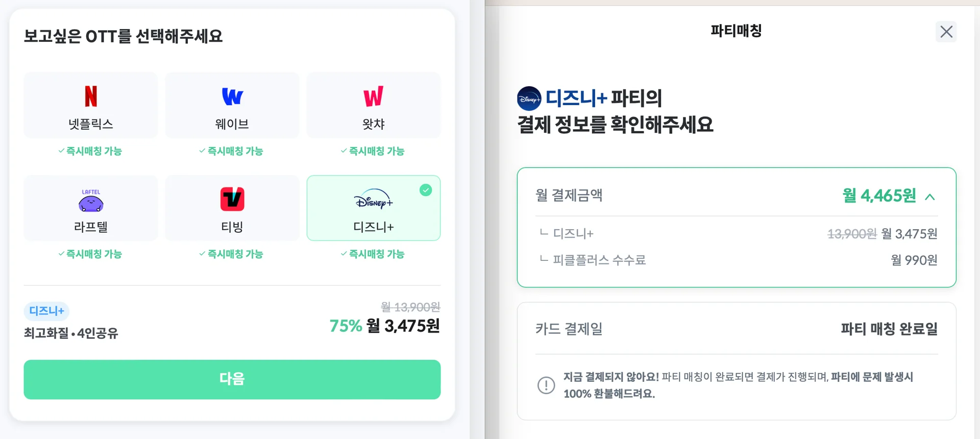Pick the pink Watcha logo
Viewport: 980px width, 439px height.
[373, 96]
